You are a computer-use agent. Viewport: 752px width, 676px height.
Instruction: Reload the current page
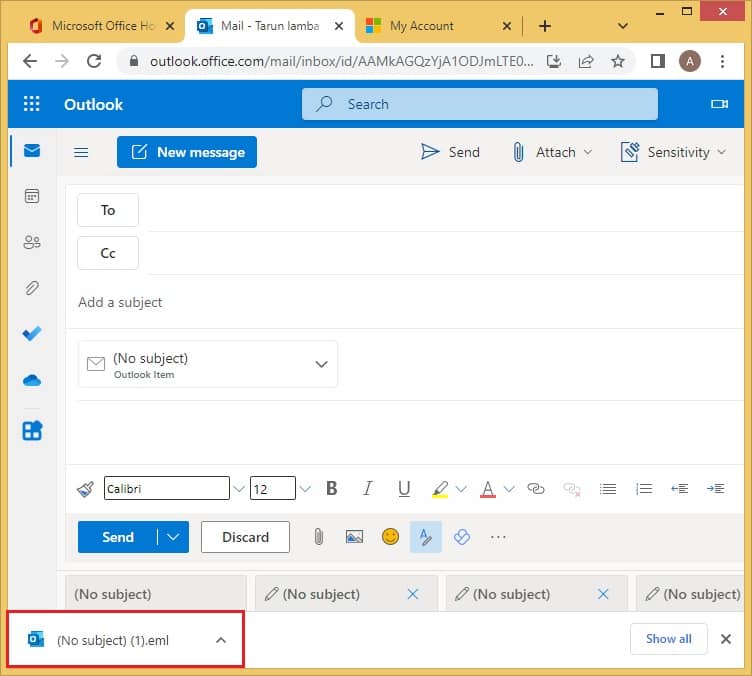coord(94,61)
